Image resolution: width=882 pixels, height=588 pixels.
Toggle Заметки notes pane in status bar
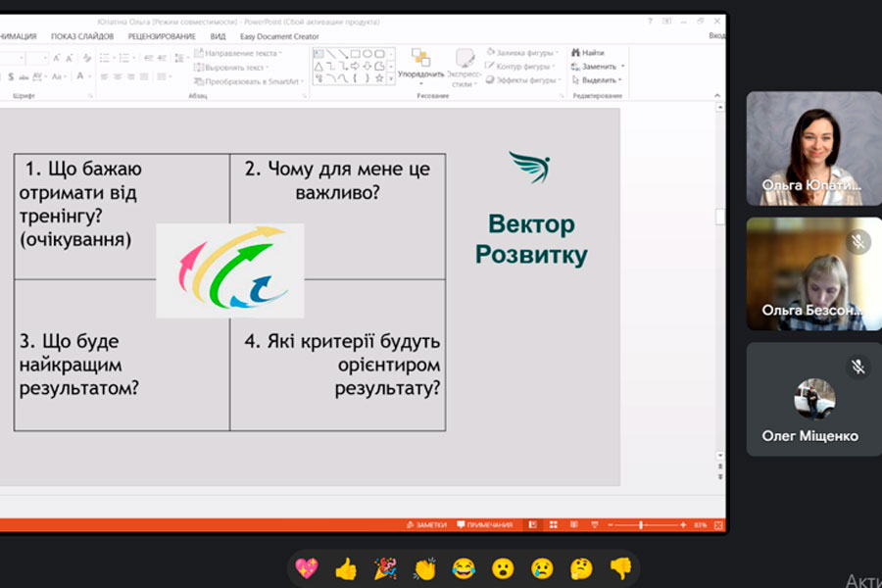click(x=426, y=524)
